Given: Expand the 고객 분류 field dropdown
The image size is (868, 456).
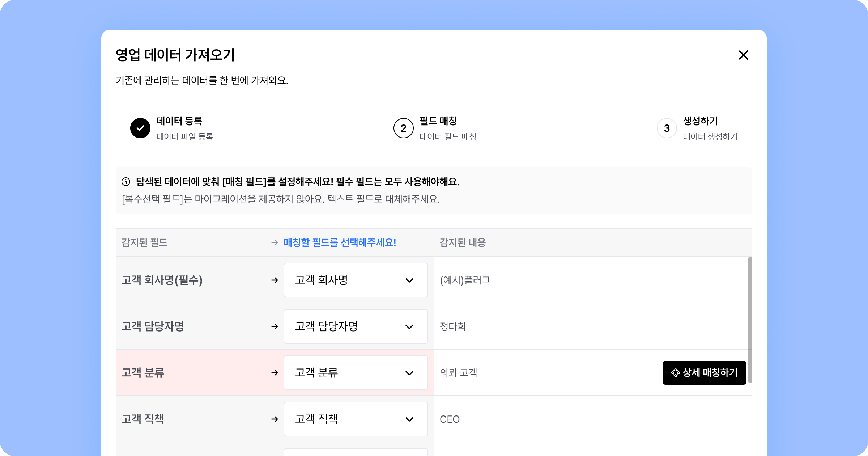Looking at the screenshot, I should tap(356, 373).
